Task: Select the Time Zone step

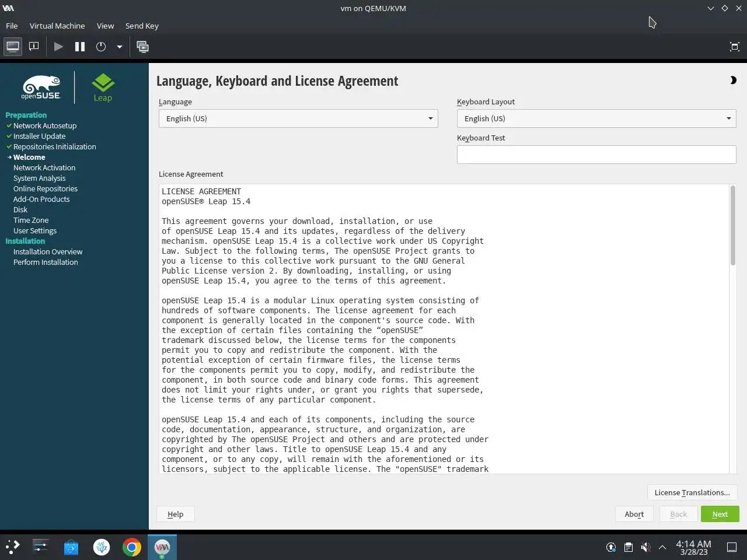Action: click(31, 220)
